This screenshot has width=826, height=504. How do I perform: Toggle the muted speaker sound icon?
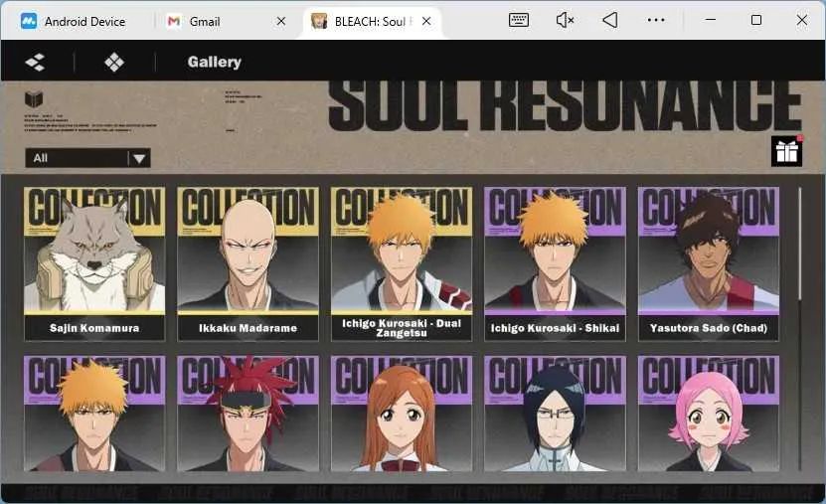[x=565, y=20]
